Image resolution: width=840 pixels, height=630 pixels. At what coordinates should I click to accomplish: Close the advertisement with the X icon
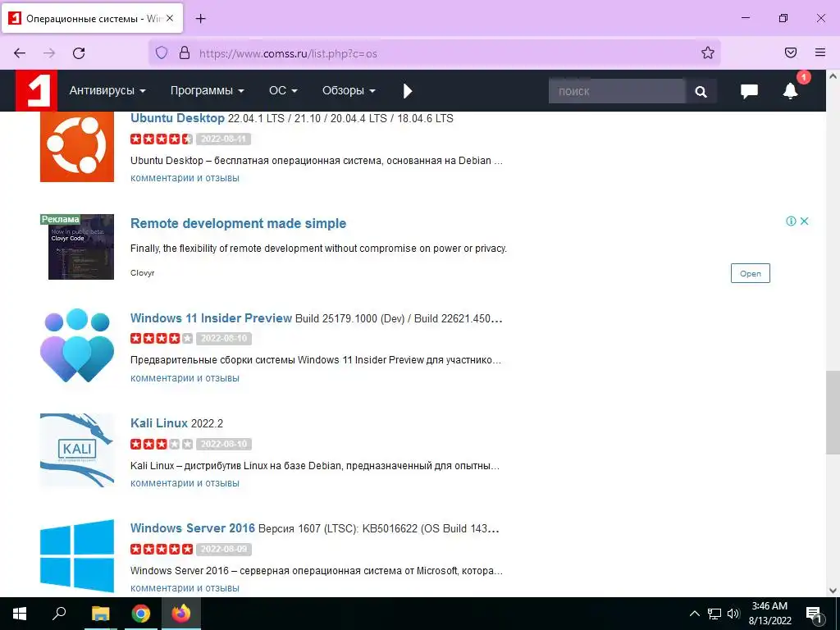(x=804, y=221)
